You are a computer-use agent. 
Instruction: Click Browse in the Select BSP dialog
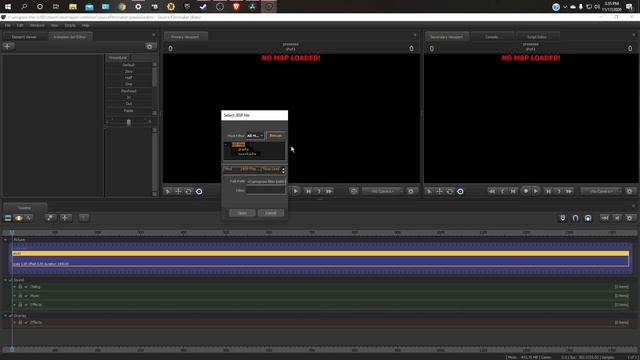coord(276,136)
